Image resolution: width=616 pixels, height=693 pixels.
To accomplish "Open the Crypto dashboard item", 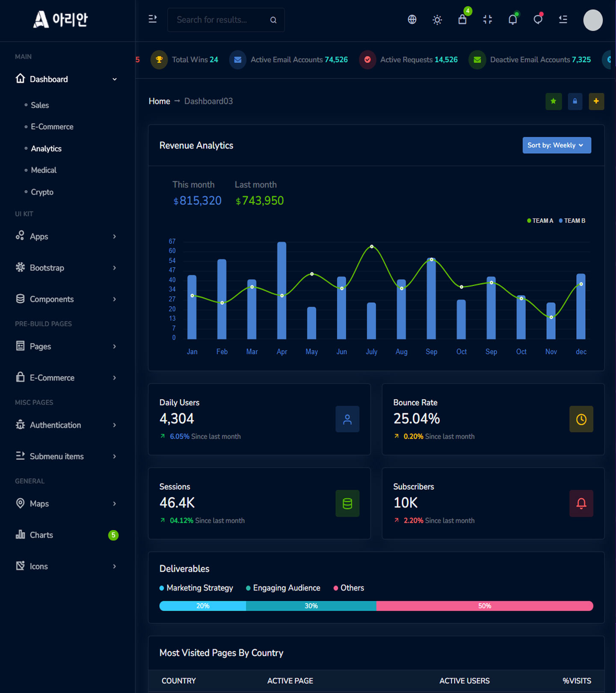I will (42, 192).
